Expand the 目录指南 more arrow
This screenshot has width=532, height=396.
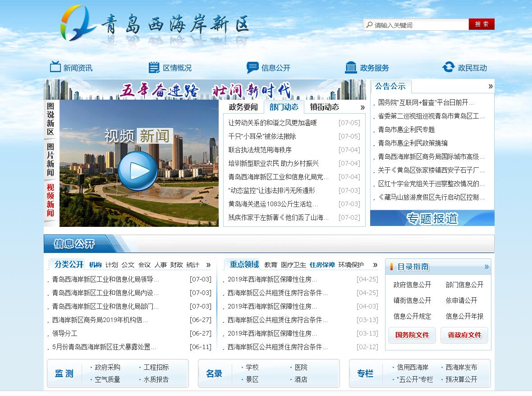(486, 267)
